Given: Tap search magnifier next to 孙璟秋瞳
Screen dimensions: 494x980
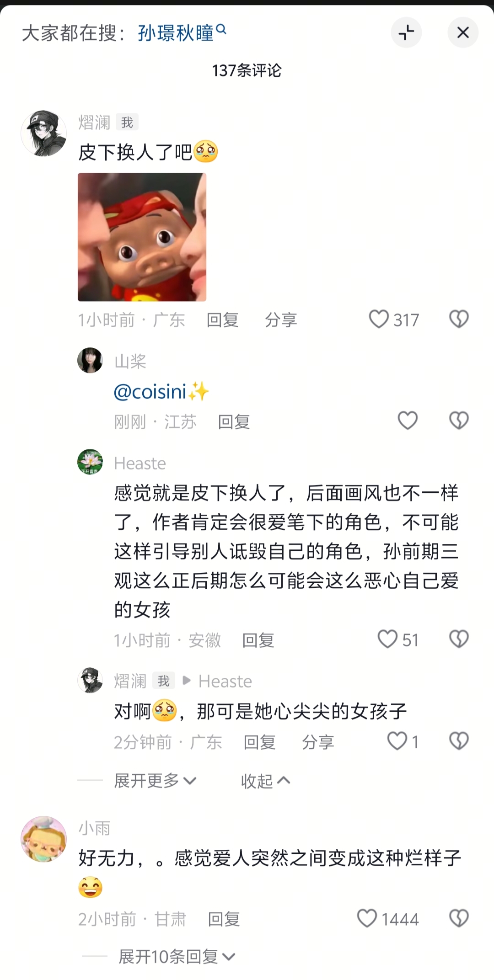Looking at the screenshot, I should pos(221,29).
